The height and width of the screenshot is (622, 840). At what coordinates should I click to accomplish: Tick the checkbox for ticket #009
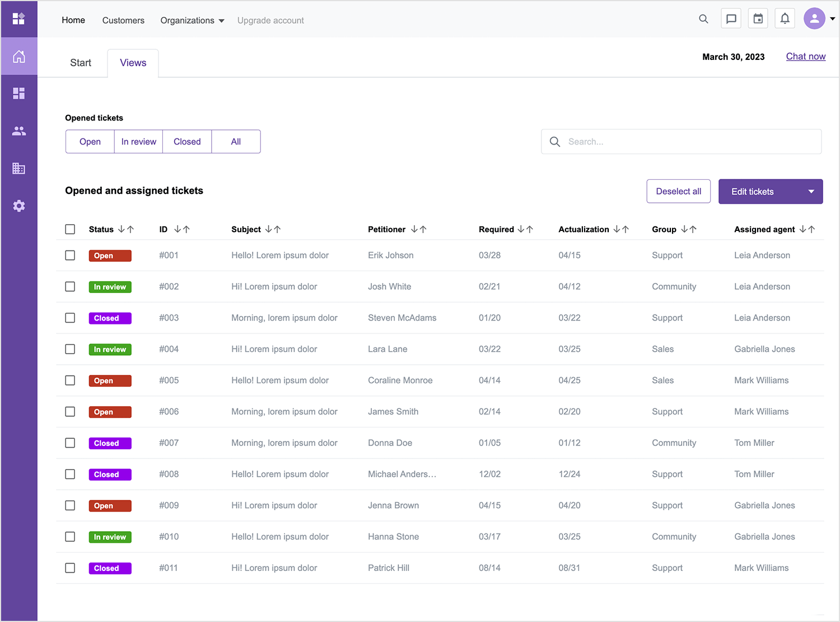coord(70,505)
